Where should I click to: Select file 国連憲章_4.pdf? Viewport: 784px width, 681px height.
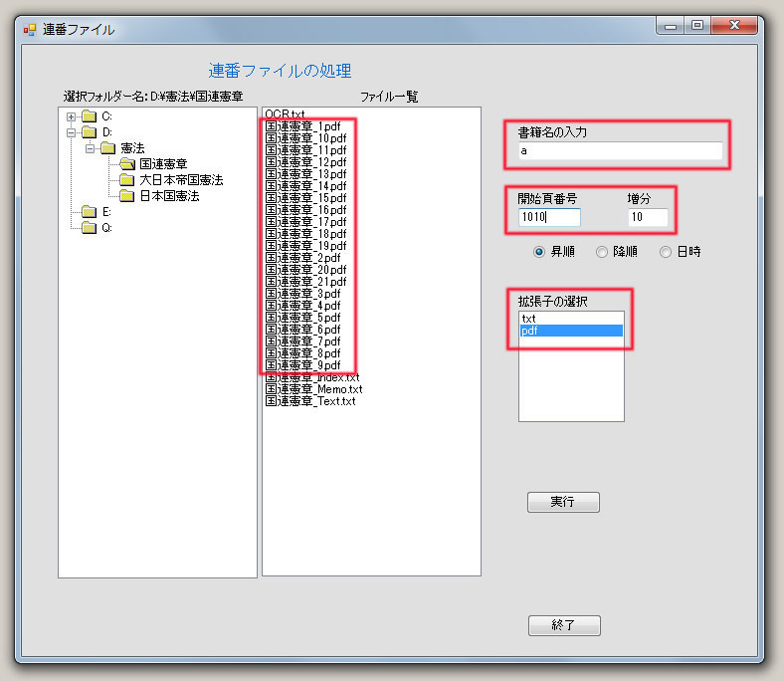click(x=302, y=306)
